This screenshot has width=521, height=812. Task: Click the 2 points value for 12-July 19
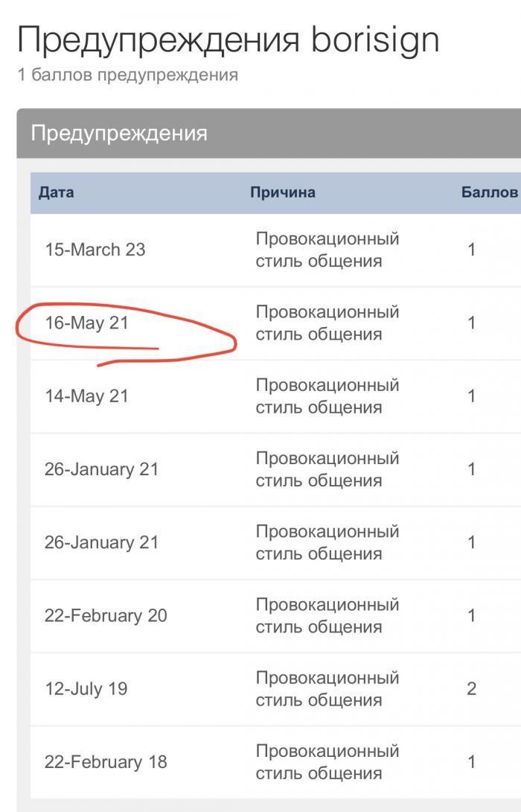(471, 689)
